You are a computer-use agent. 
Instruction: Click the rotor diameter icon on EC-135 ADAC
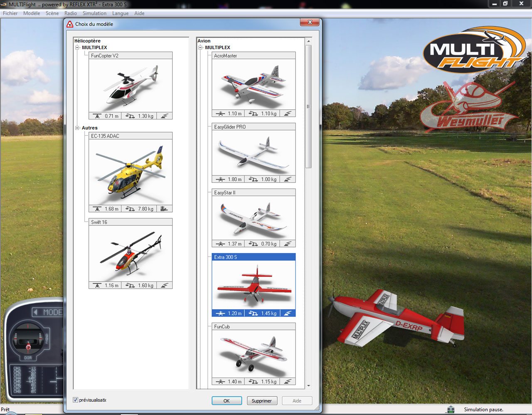(97, 209)
